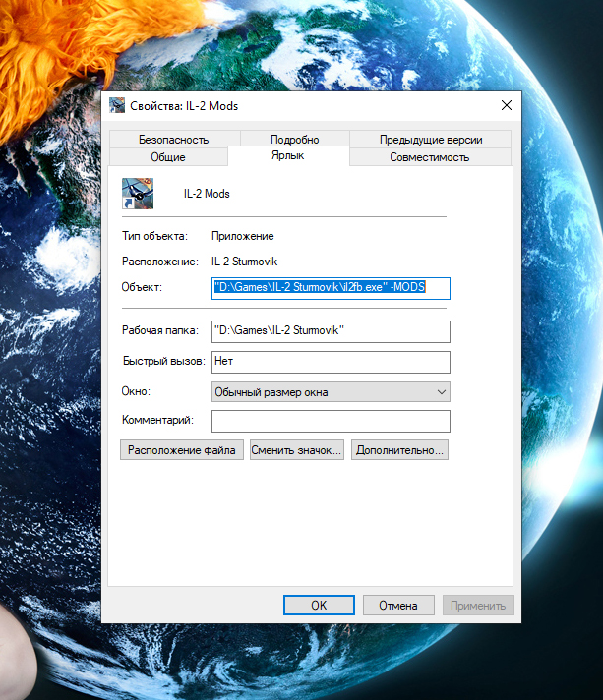The image size is (603, 700).
Task: Click the Расположение label
Action: pyautogui.click(x=160, y=262)
